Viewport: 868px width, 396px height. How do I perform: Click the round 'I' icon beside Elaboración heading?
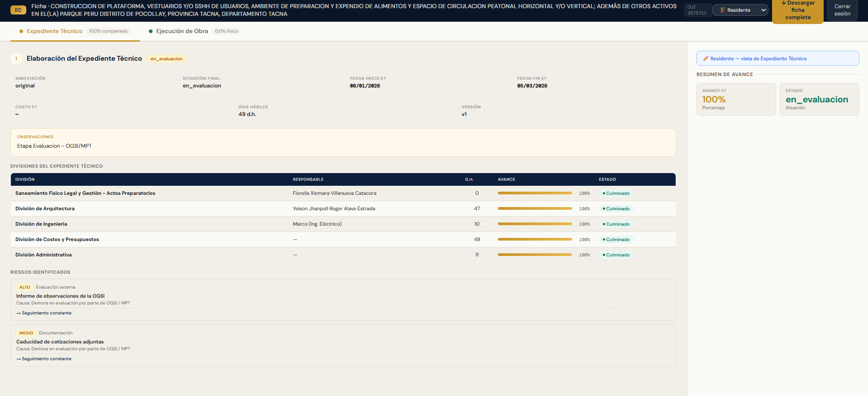(x=16, y=58)
